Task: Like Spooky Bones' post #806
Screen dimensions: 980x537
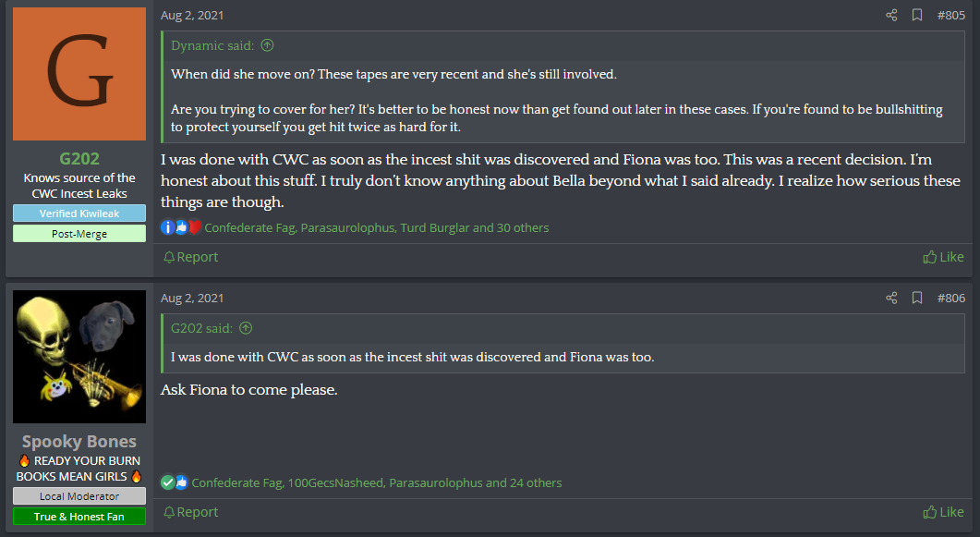Action: (x=943, y=512)
